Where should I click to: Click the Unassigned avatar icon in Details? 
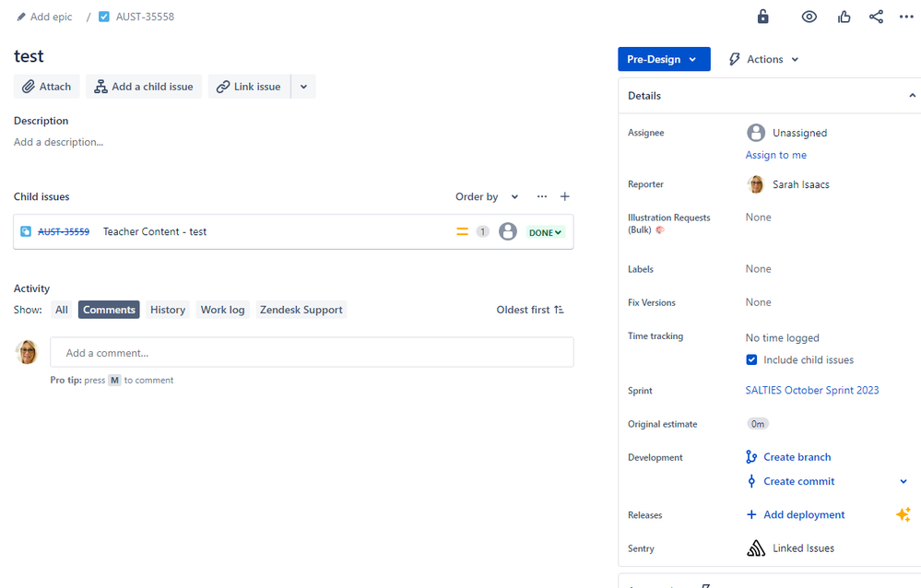[x=756, y=133]
